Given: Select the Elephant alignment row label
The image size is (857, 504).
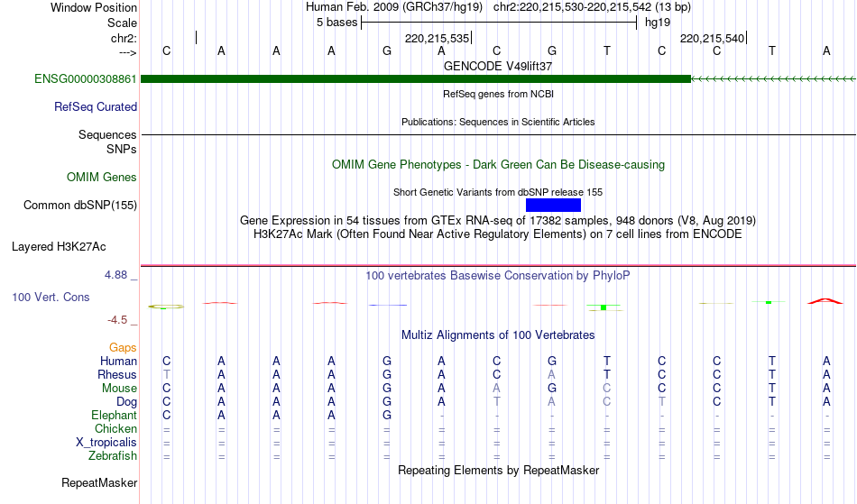Looking at the screenshot, I should 115,416.
